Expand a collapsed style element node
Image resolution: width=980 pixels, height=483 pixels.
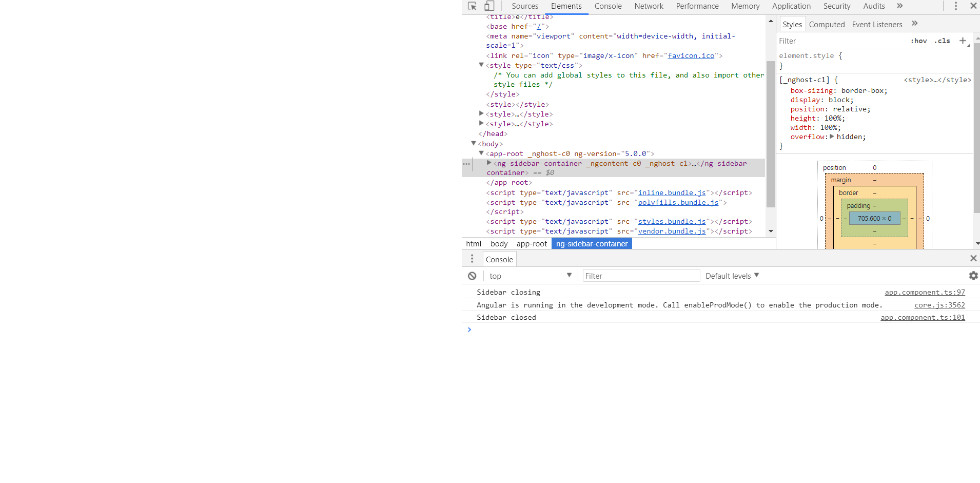pos(481,114)
